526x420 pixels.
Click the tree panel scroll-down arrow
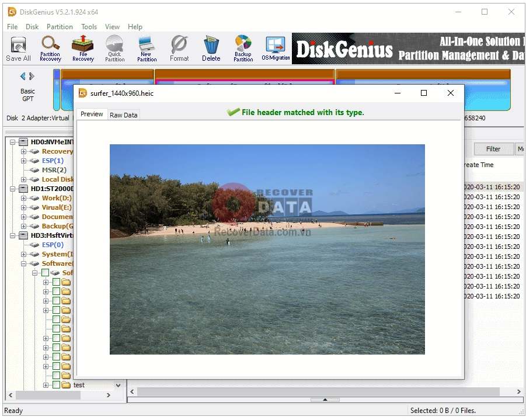tap(118, 386)
